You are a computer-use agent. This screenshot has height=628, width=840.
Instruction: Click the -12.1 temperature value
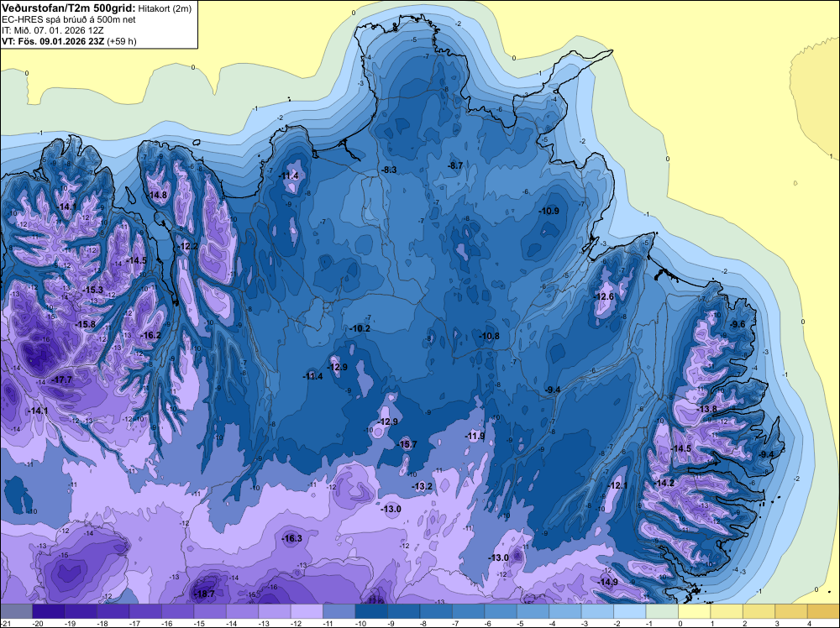(617, 485)
